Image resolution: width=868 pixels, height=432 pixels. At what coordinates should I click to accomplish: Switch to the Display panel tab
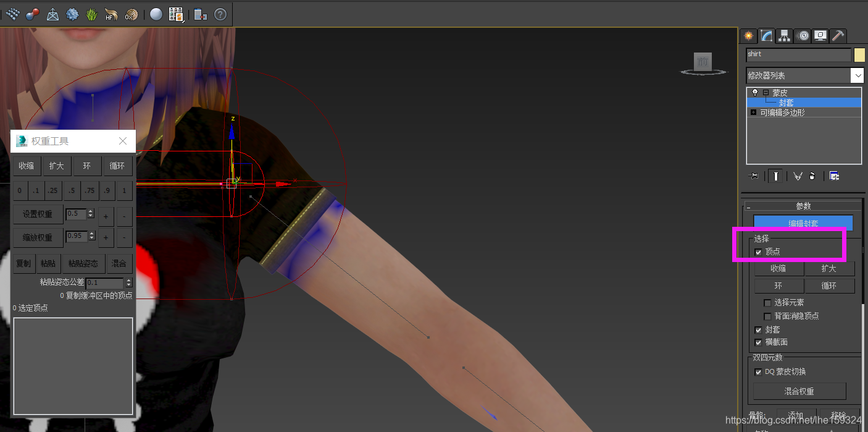(820, 36)
